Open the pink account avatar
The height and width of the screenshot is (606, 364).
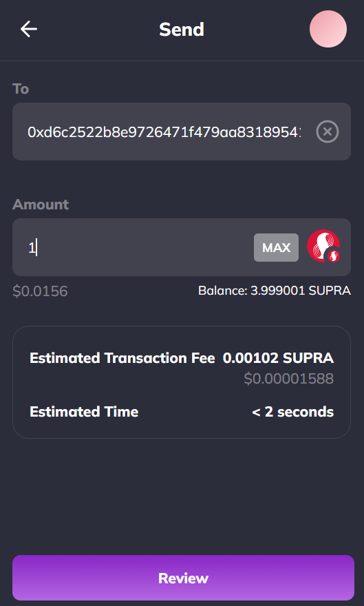tap(328, 29)
